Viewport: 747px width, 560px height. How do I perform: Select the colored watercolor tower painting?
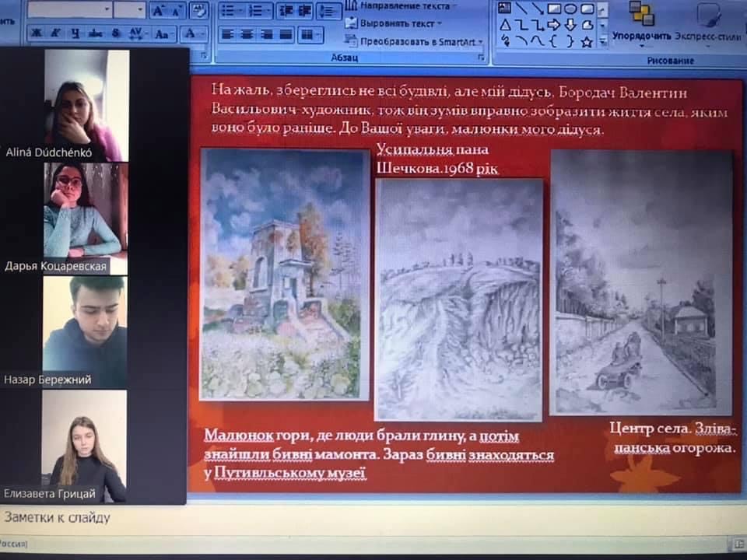coord(285,275)
